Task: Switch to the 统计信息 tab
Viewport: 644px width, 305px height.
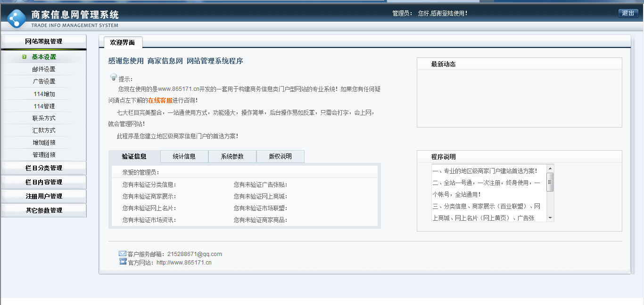Action: (x=184, y=156)
